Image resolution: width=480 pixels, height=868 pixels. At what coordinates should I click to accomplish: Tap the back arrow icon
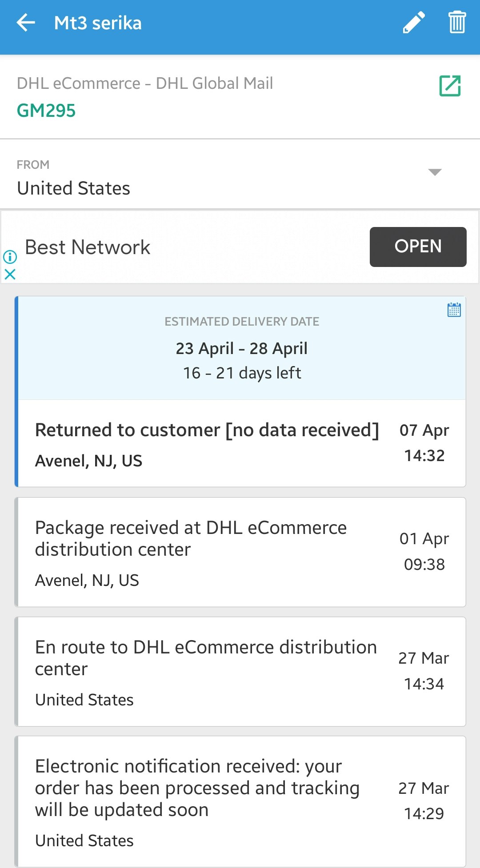click(26, 23)
